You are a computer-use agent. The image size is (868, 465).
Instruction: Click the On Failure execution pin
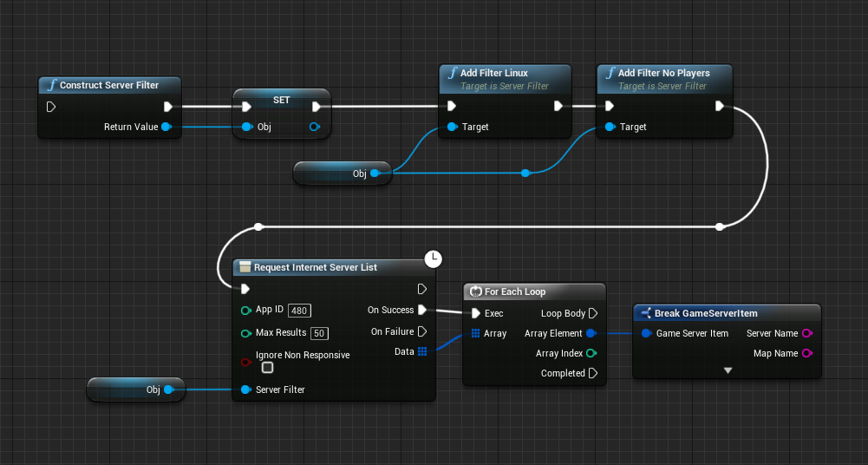point(422,331)
